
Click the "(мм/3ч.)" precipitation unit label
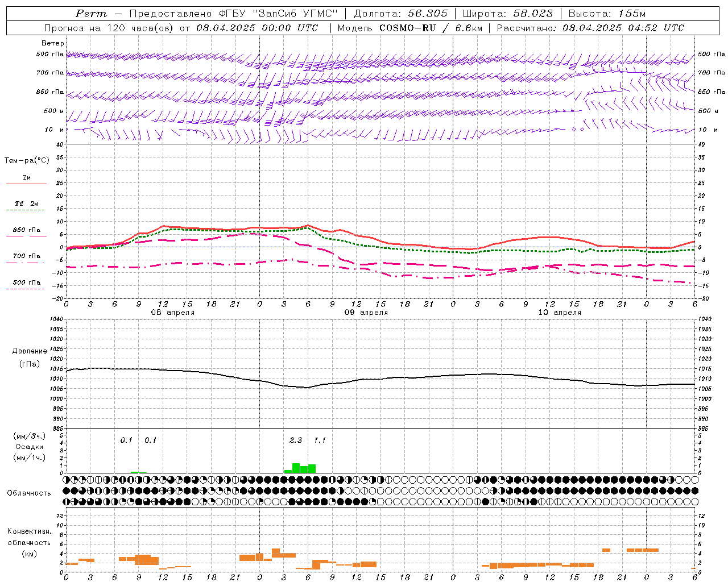point(30,436)
